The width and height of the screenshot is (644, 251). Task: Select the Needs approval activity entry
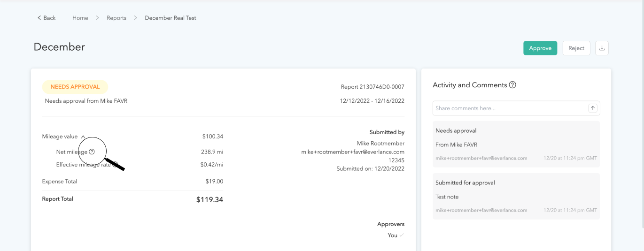coord(516,144)
